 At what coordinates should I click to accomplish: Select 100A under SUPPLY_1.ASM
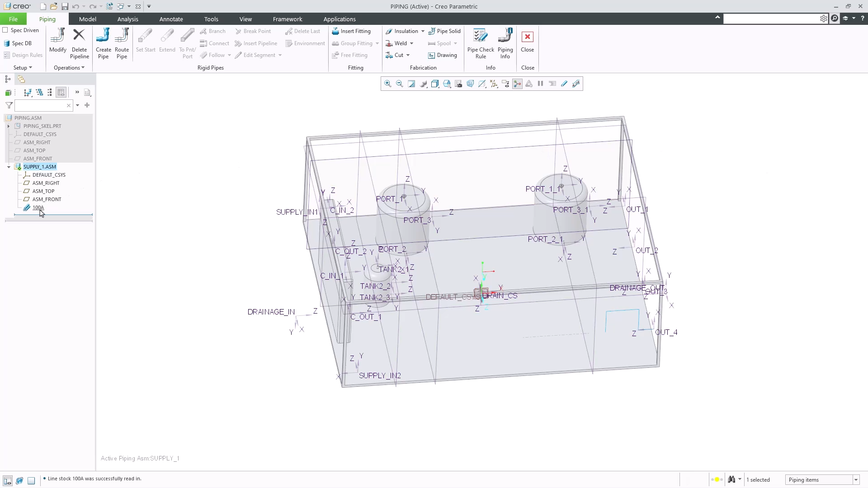(x=38, y=207)
